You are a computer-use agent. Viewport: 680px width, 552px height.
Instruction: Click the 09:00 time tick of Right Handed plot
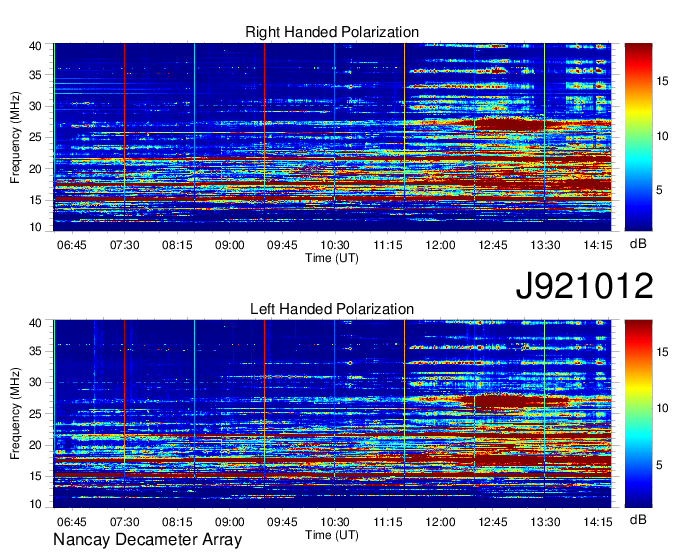230,245
